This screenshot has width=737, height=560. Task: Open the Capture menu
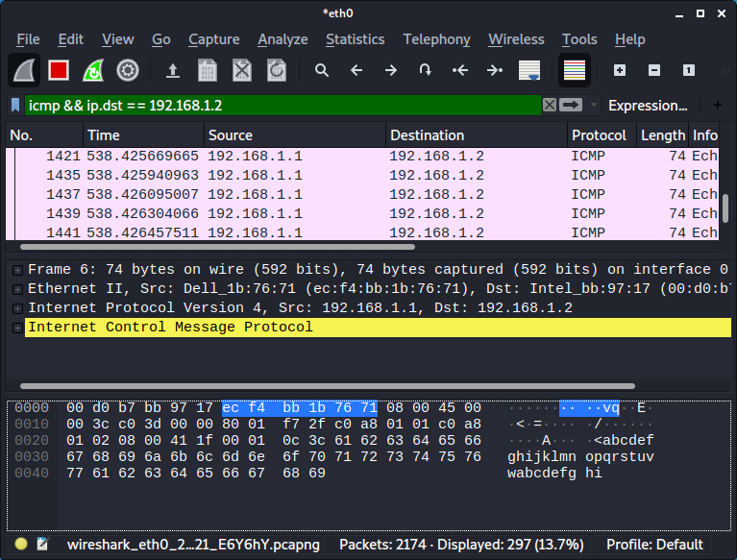pos(214,39)
